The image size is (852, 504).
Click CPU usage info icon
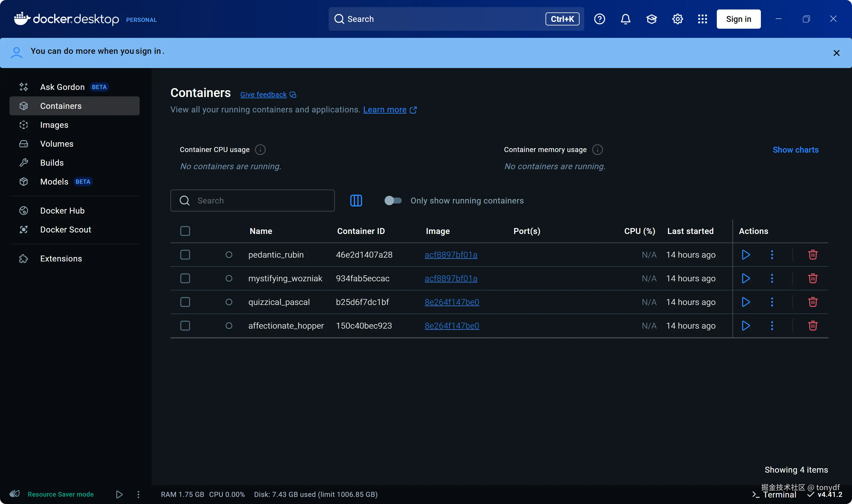click(260, 150)
